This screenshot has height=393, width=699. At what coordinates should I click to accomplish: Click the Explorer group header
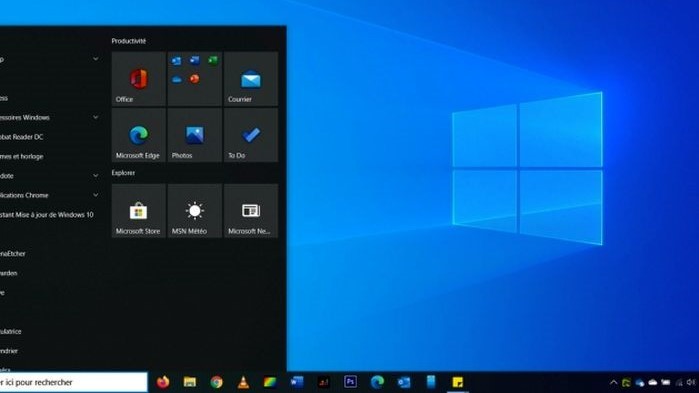(x=123, y=173)
